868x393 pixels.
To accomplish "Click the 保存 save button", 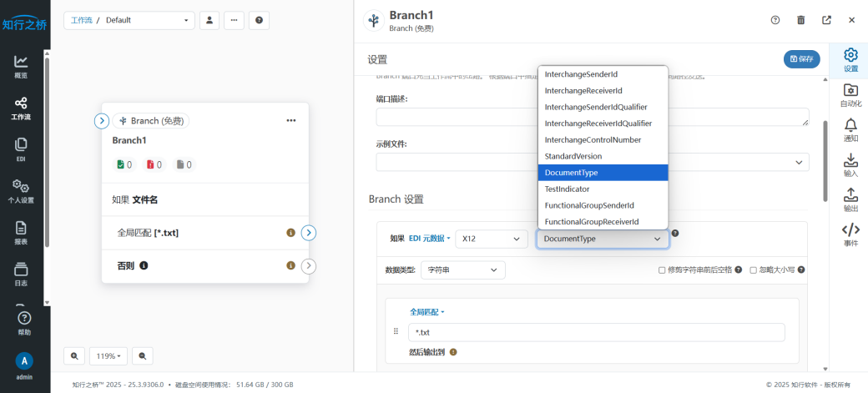I will (x=801, y=59).
